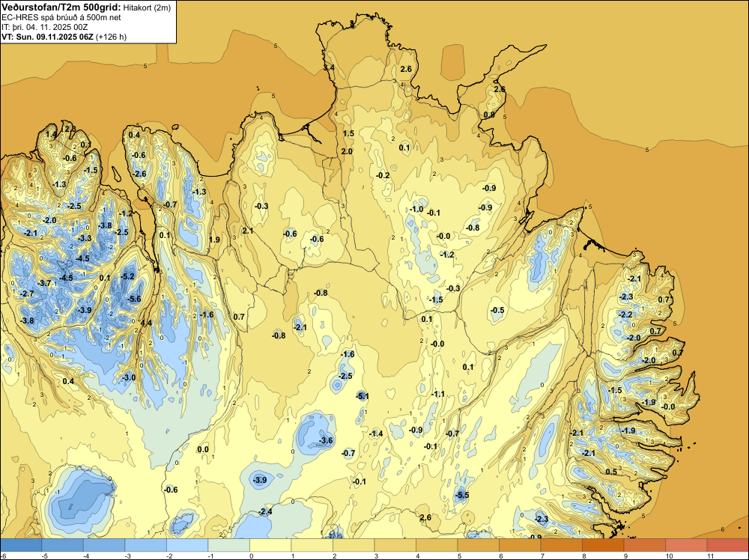Click the temperature value -0.2 on the map
749x560 pixels.
tap(383, 176)
